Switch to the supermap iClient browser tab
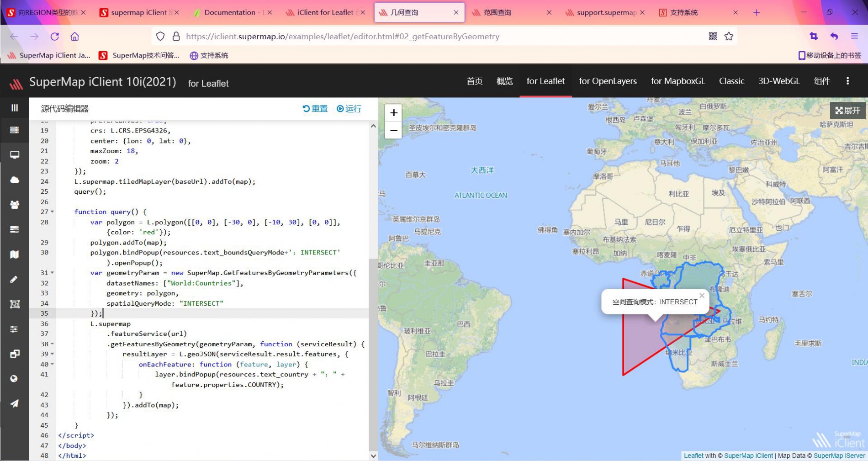 pos(139,12)
